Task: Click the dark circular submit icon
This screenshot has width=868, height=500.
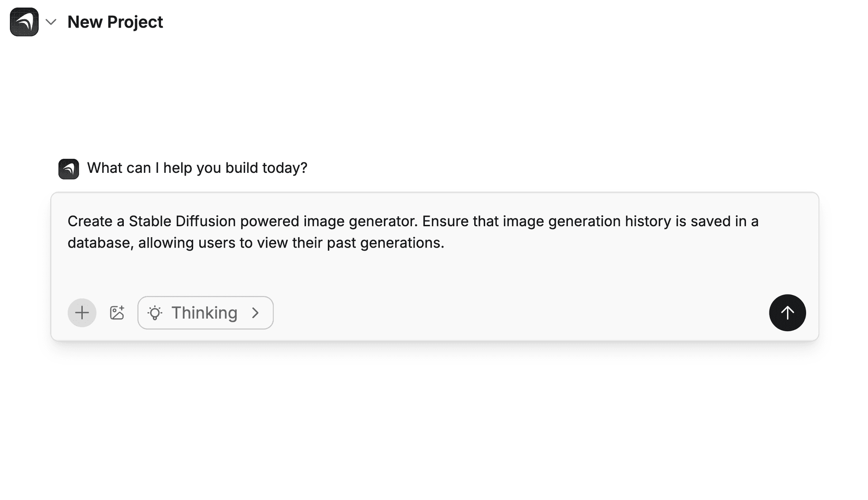Action: [x=787, y=312]
